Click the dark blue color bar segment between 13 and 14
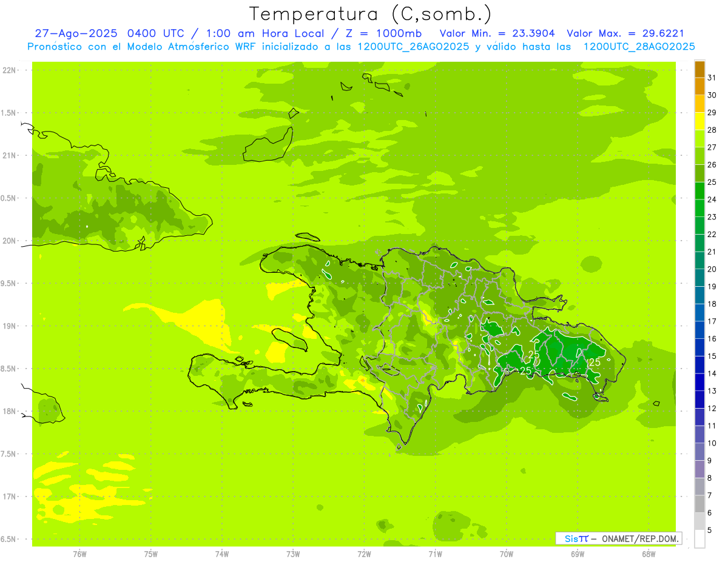This screenshot has height=562, width=728. [699, 383]
